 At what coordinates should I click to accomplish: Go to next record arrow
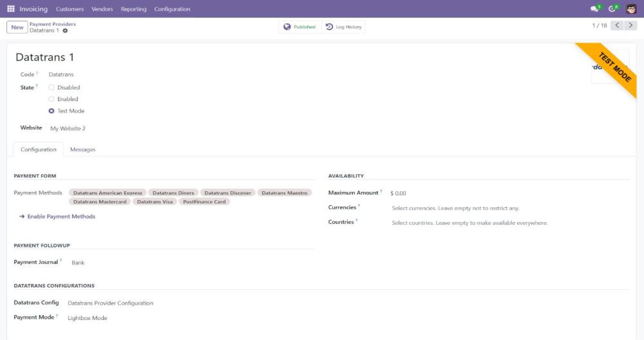pos(630,26)
